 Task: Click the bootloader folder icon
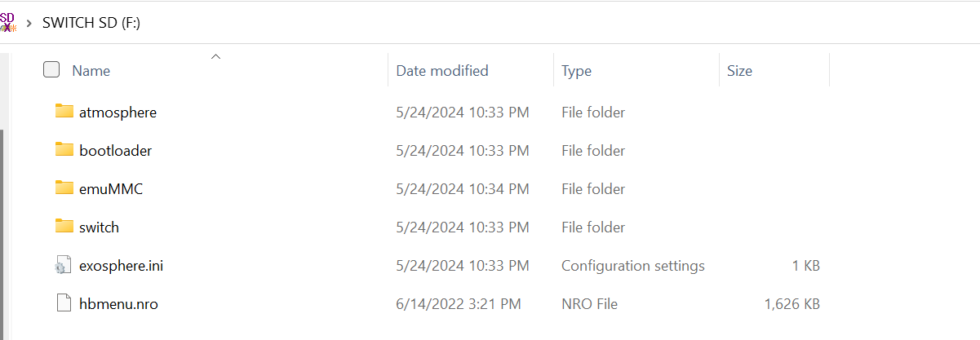(x=64, y=149)
